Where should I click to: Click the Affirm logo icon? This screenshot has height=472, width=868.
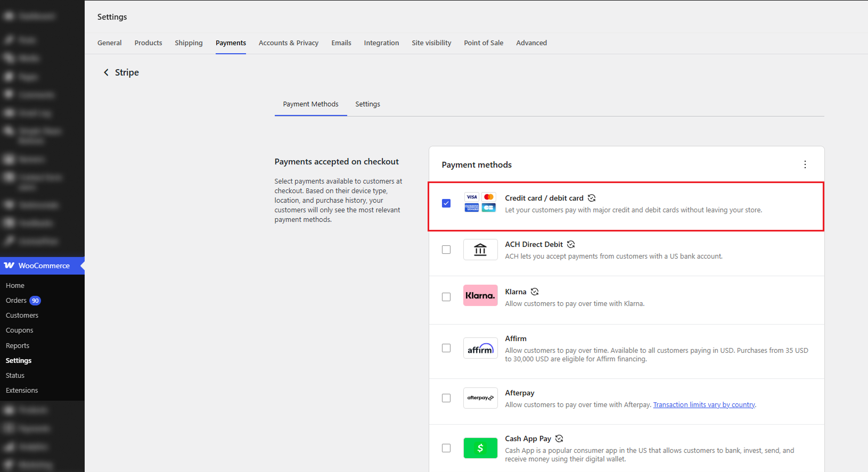tap(480, 348)
